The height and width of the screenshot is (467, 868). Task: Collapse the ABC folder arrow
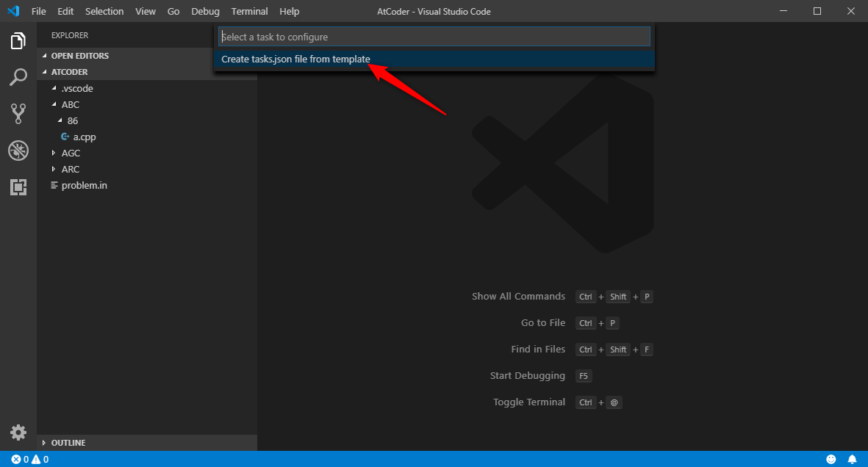[x=54, y=104]
